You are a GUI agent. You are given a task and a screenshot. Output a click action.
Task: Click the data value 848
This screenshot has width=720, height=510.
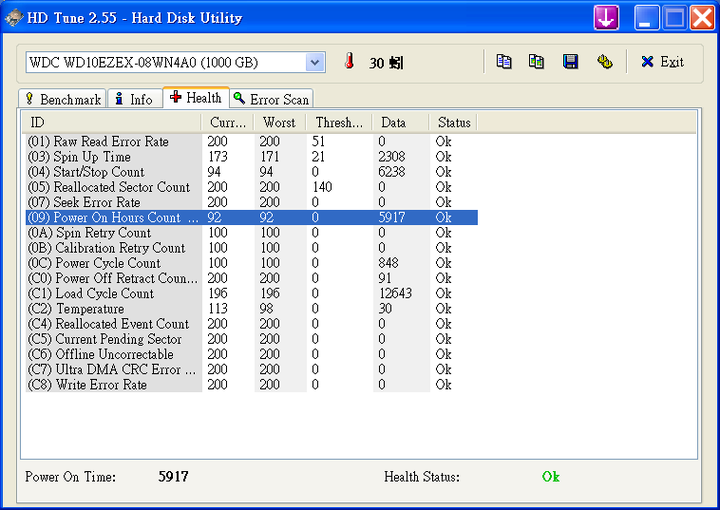(388, 263)
